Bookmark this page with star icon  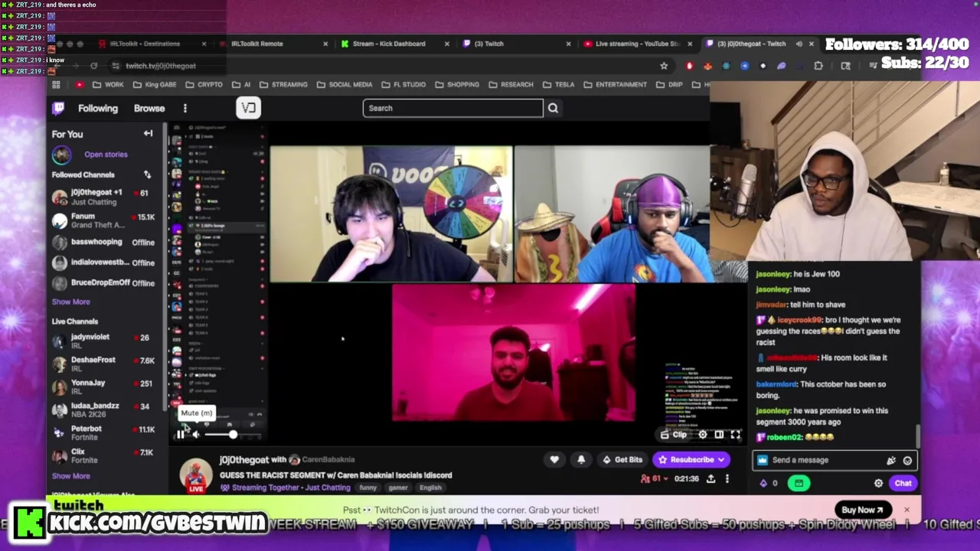pyautogui.click(x=664, y=66)
